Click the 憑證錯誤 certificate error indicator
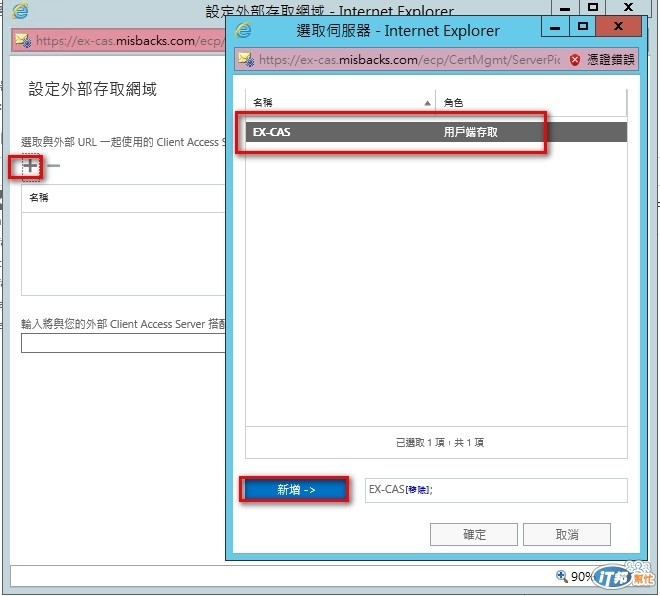Screen dimensions: 660x596 (x=602, y=59)
